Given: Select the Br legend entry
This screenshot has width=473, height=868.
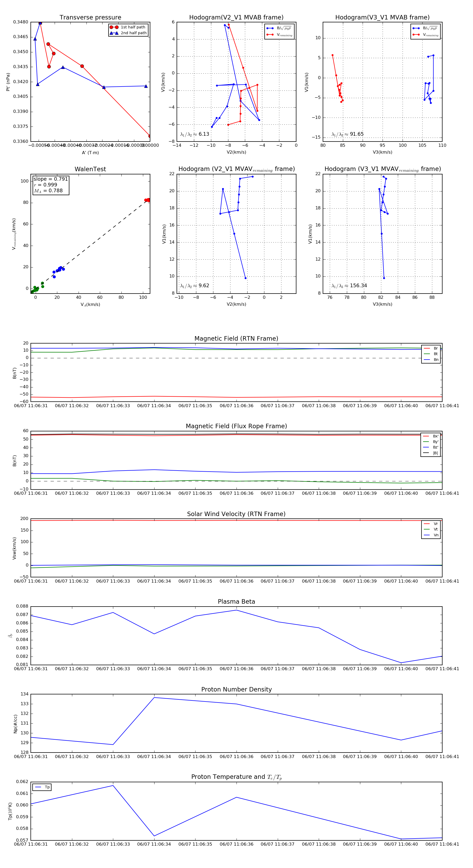Looking at the screenshot, I should pos(431,349).
